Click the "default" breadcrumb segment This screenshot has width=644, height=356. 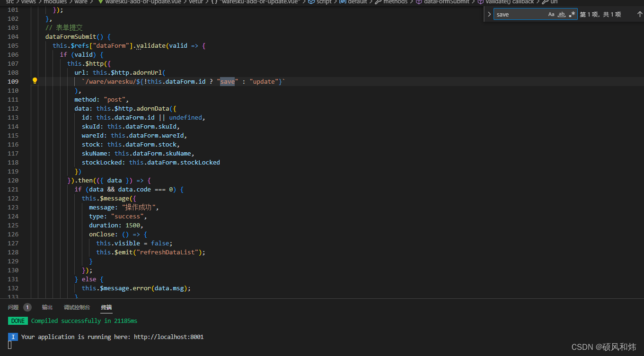(357, 2)
